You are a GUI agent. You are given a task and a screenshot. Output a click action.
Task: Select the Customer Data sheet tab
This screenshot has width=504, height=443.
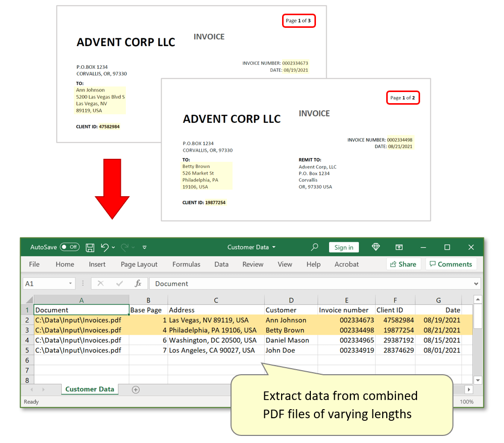[x=89, y=389]
